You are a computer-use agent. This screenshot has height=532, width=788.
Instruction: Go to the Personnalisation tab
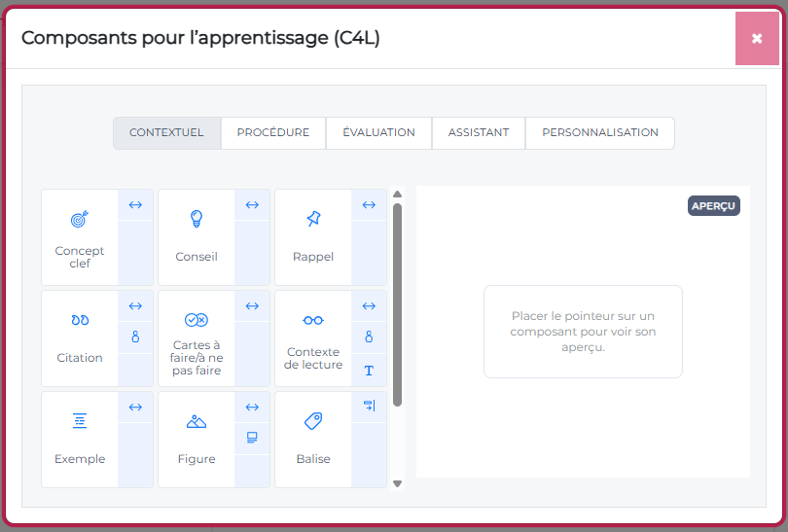(x=600, y=132)
